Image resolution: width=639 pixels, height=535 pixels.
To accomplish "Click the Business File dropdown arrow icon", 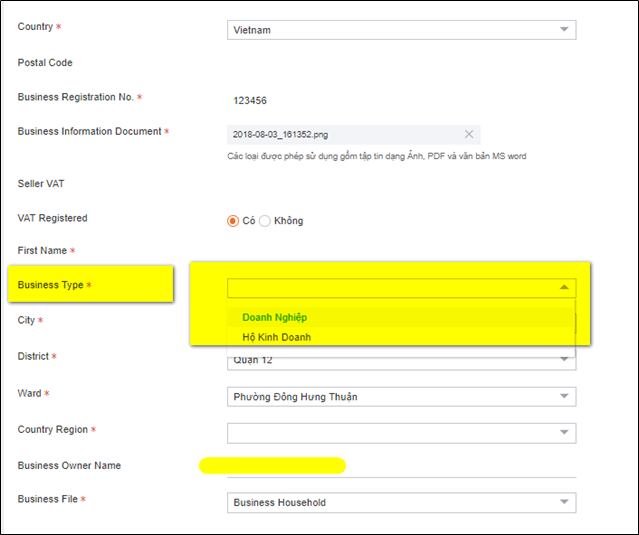I will (x=564, y=502).
